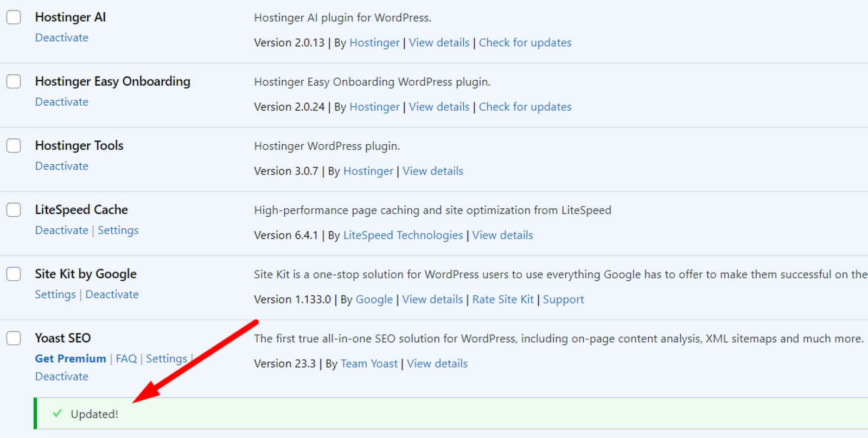This screenshot has height=438, width=868.
Task: Click Hostinger Tools version 3.0.7 text
Action: click(x=286, y=171)
